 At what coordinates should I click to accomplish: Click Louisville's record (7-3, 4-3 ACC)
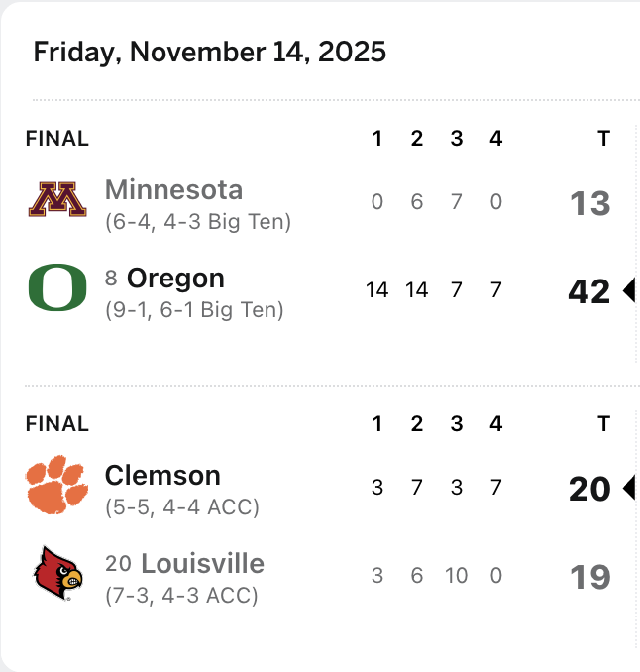pos(181,596)
